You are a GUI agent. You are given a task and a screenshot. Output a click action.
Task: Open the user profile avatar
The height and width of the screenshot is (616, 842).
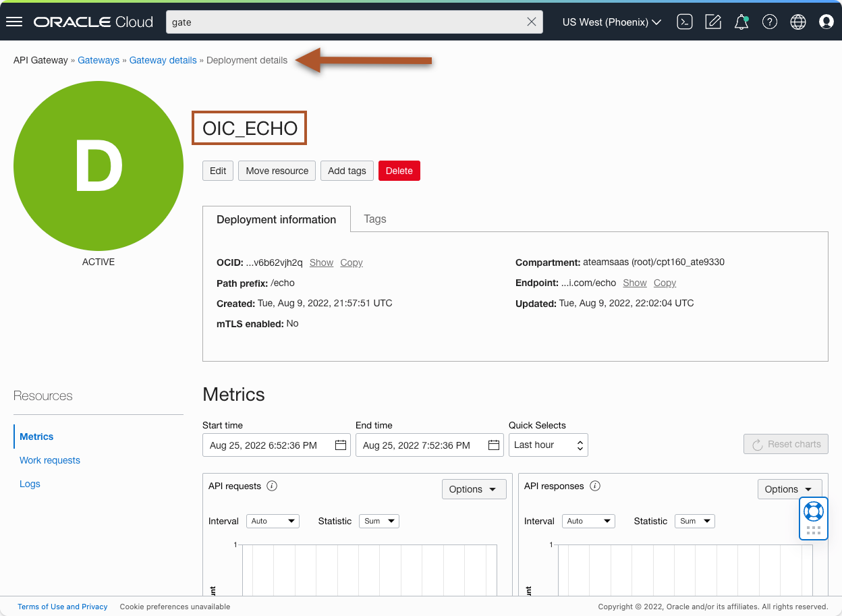click(826, 22)
